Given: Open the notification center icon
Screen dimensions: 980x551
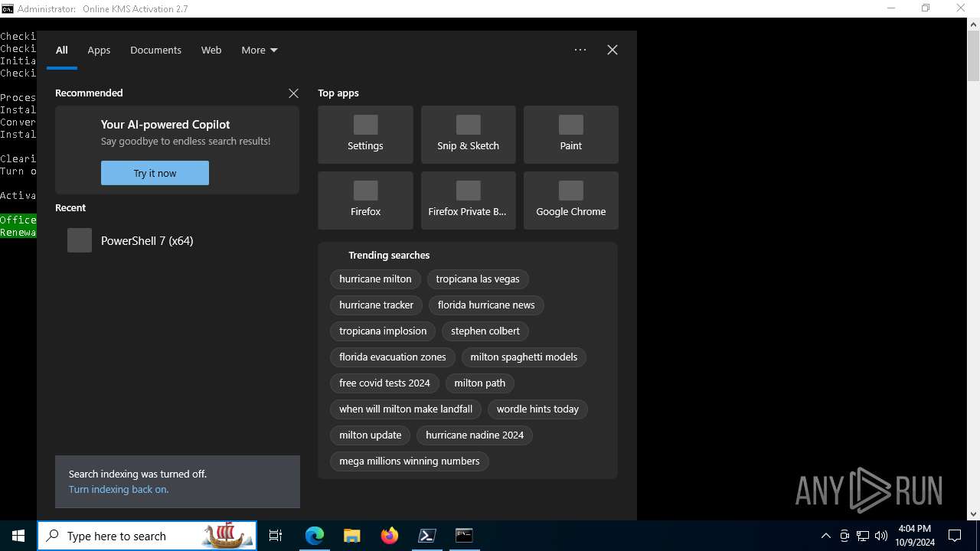Looking at the screenshot, I should (x=955, y=536).
